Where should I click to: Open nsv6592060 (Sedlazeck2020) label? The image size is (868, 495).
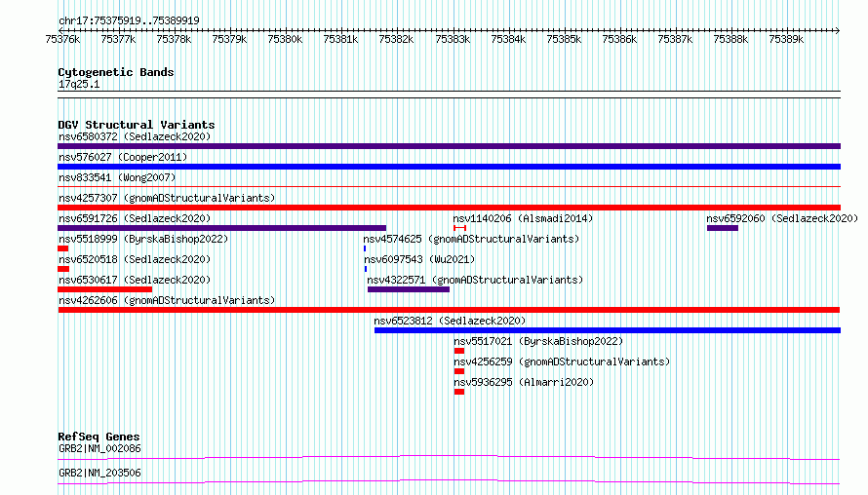(782, 218)
